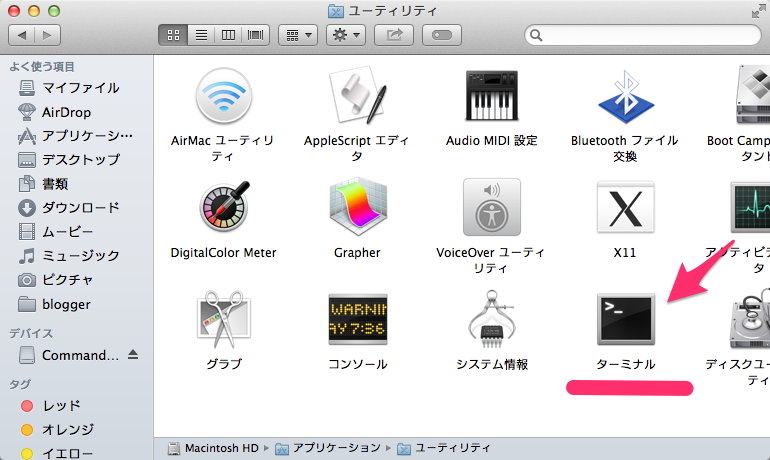
Task: Click the search magnifier icon
Action: click(x=536, y=35)
